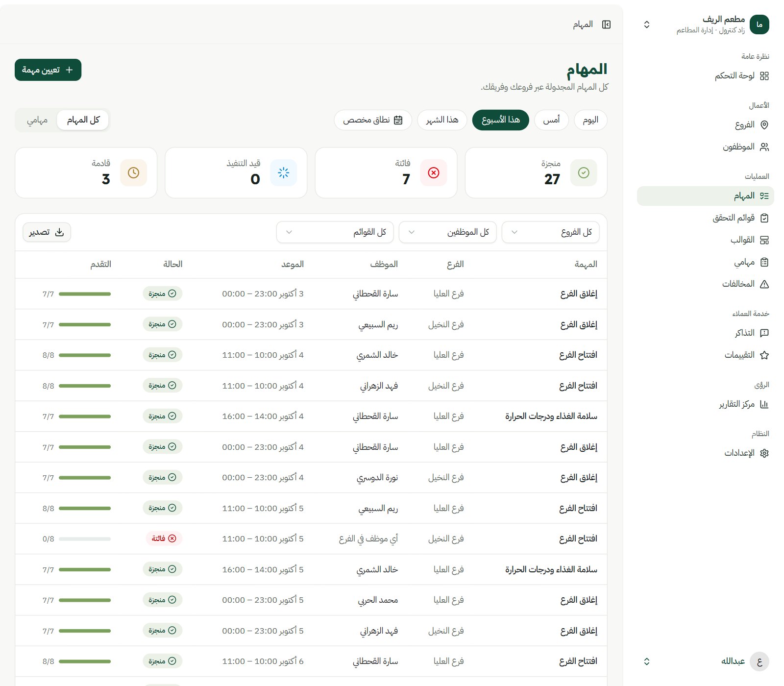Click the عبدالله avatar circle

(x=759, y=661)
